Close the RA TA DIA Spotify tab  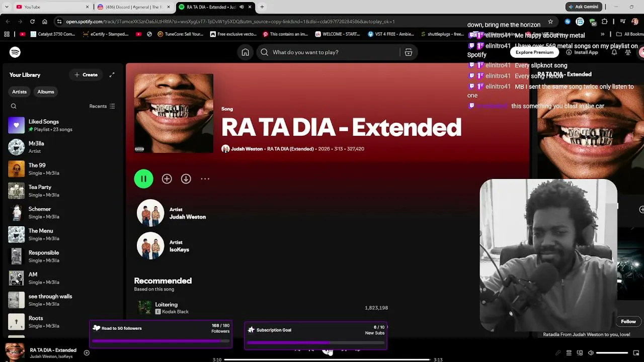click(x=250, y=7)
